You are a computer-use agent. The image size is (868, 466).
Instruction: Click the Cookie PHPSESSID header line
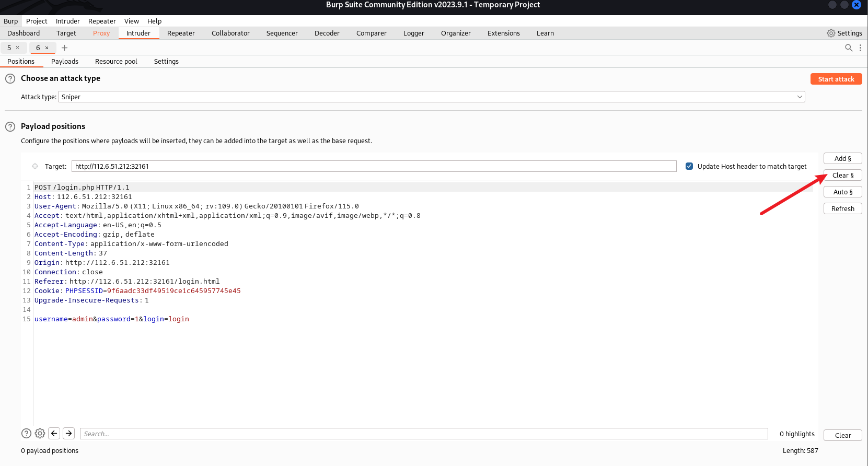(x=137, y=290)
